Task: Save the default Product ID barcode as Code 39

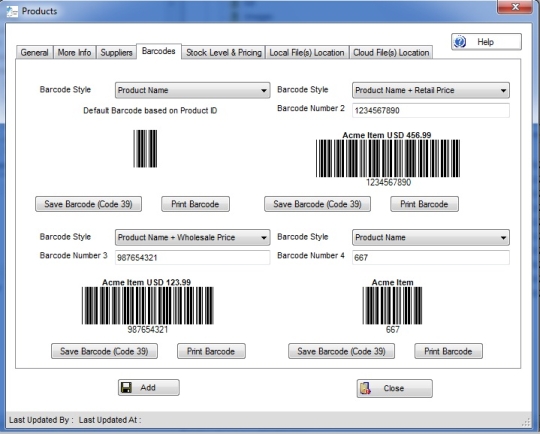Action: click(89, 204)
